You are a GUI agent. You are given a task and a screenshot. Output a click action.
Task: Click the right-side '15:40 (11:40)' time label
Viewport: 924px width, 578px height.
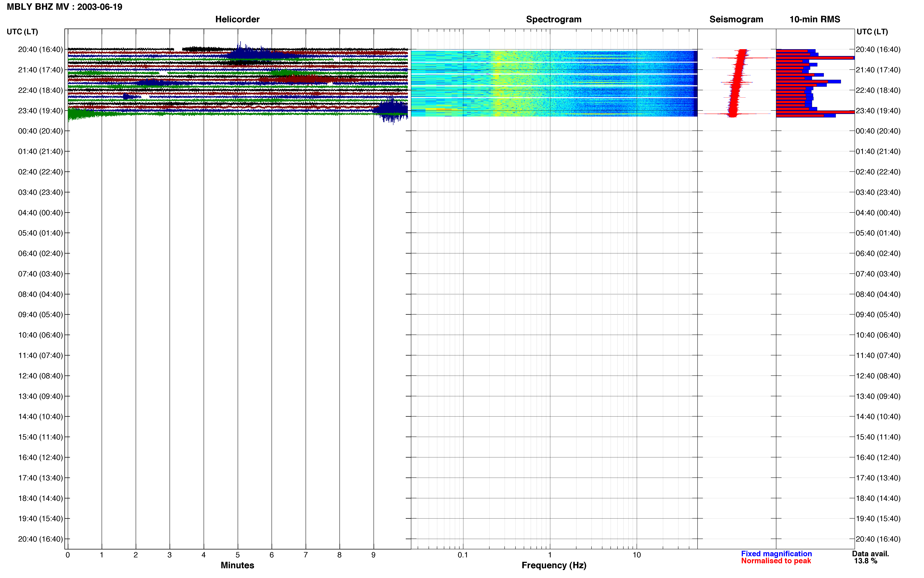pos(878,437)
